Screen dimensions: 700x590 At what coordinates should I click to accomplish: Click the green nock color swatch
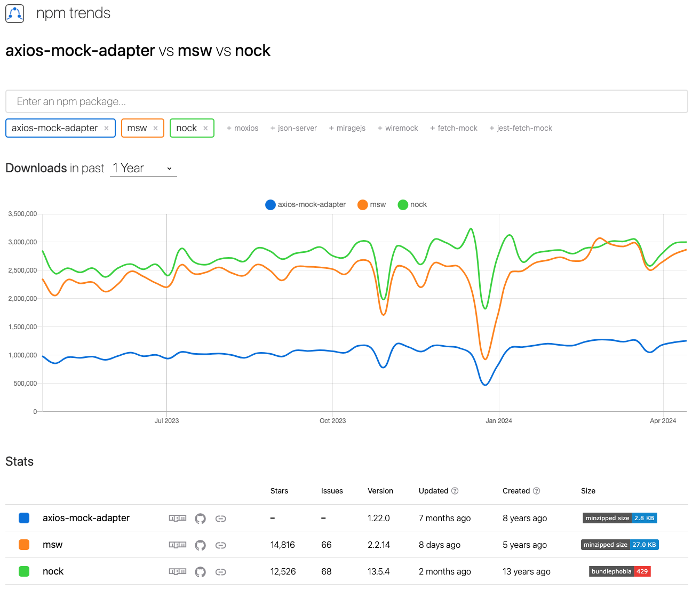click(24, 571)
